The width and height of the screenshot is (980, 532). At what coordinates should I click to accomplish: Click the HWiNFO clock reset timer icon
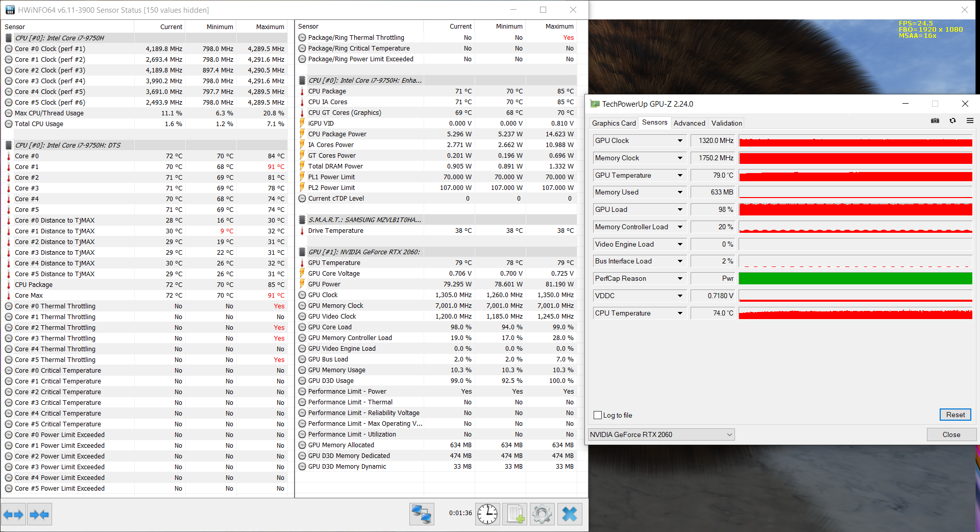point(487,514)
